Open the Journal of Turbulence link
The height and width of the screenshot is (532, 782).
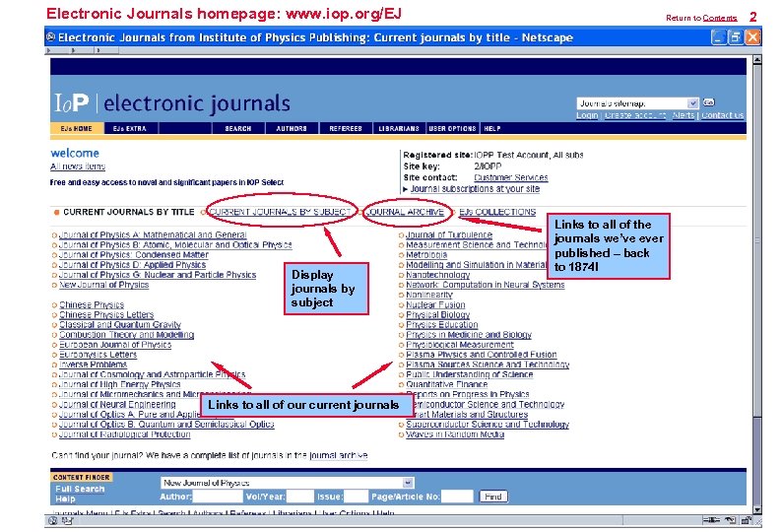pyautogui.click(x=449, y=234)
